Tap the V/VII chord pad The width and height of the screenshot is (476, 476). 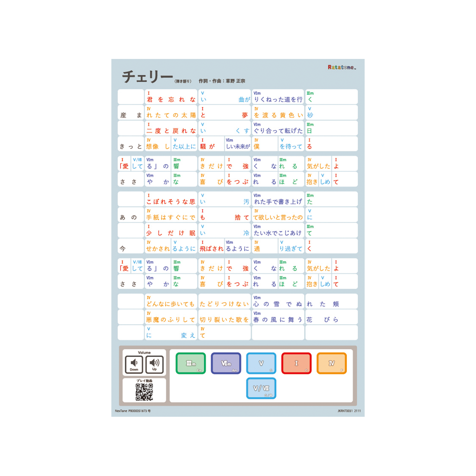261,388
